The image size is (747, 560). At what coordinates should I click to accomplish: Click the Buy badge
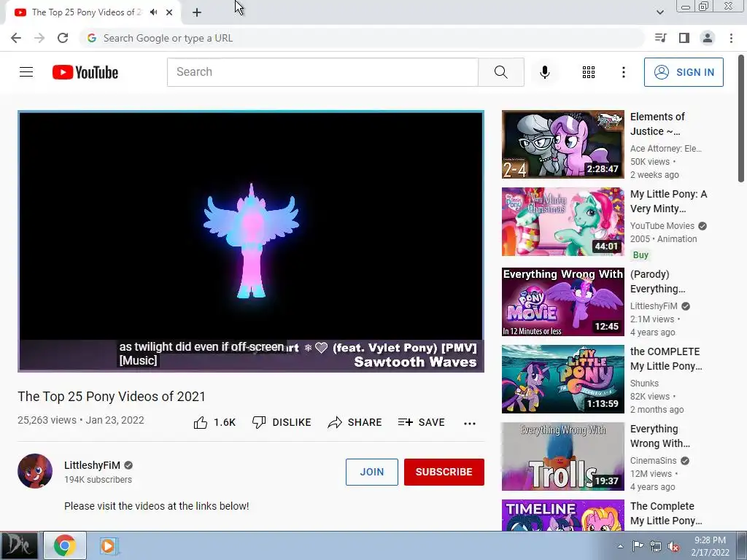pyautogui.click(x=640, y=254)
